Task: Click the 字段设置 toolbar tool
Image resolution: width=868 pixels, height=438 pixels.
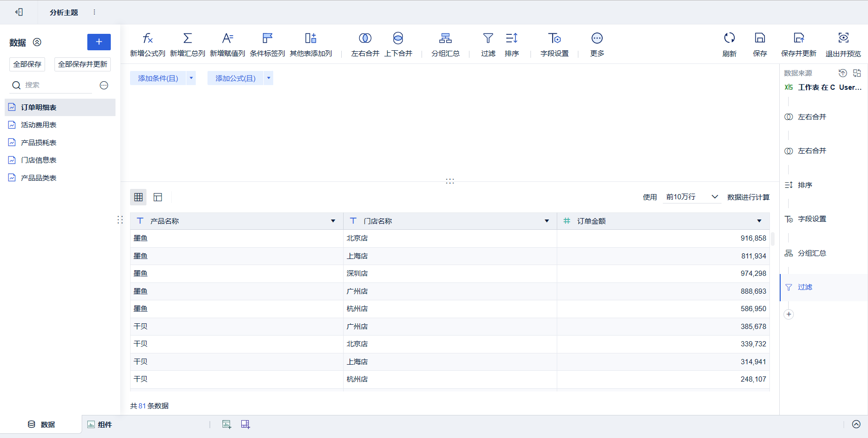Action: [554, 45]
